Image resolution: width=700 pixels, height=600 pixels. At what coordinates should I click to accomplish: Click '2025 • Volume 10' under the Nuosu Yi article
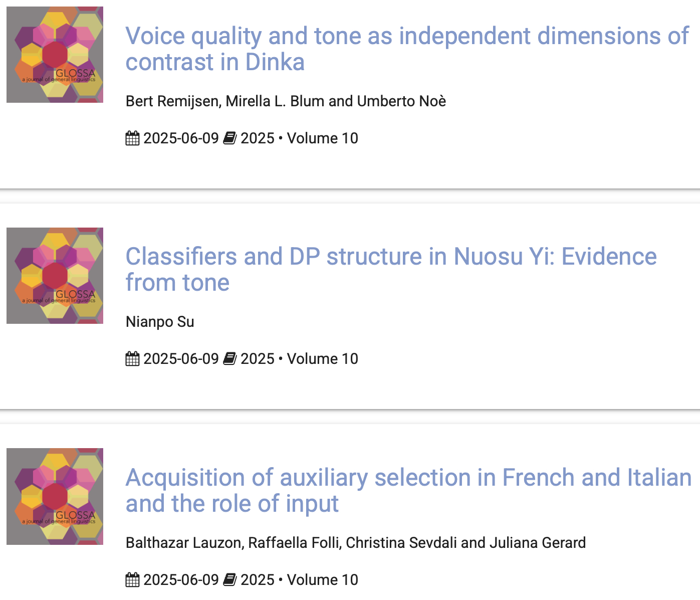coord(299,359)
